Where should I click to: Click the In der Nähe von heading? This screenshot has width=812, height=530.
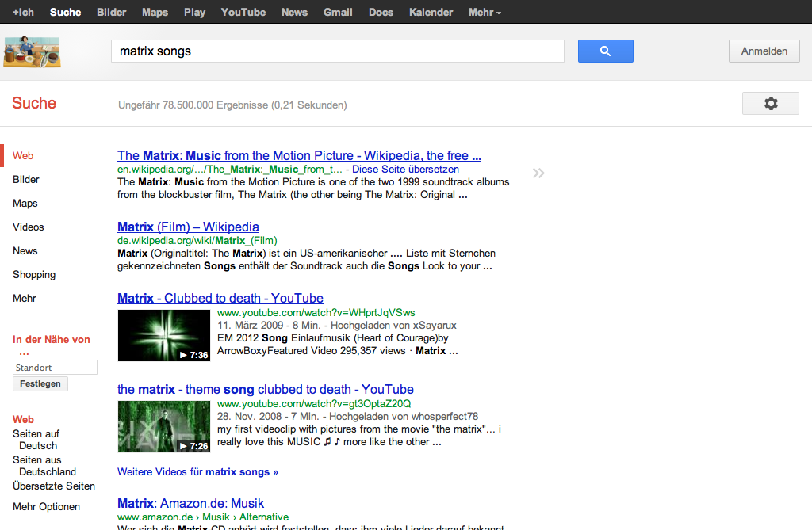pos(52,345)
